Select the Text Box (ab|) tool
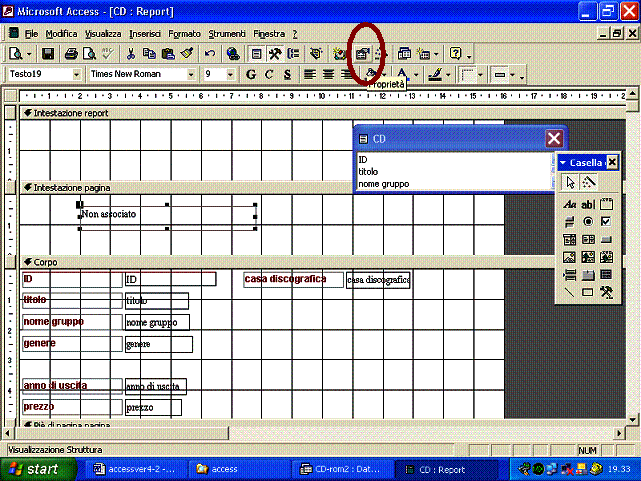This screenshot has width=641, height=481. (588, 204)
